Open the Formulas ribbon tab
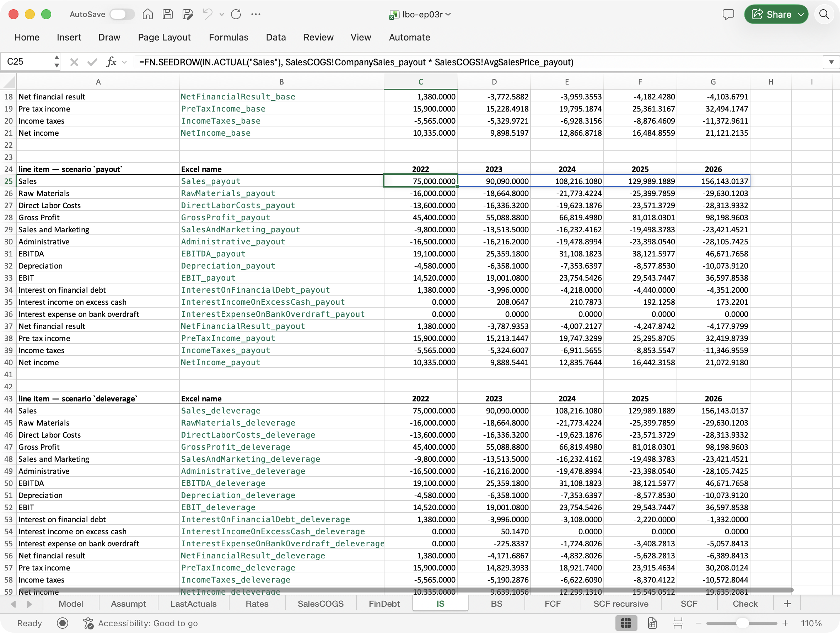The image size is (840, 633). click(228, 37)
